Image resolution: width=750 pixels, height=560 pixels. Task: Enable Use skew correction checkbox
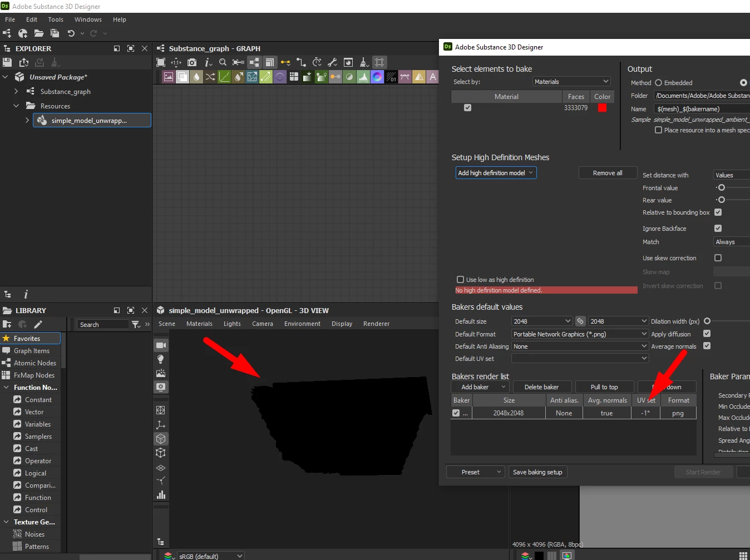(x=718, y=258)
